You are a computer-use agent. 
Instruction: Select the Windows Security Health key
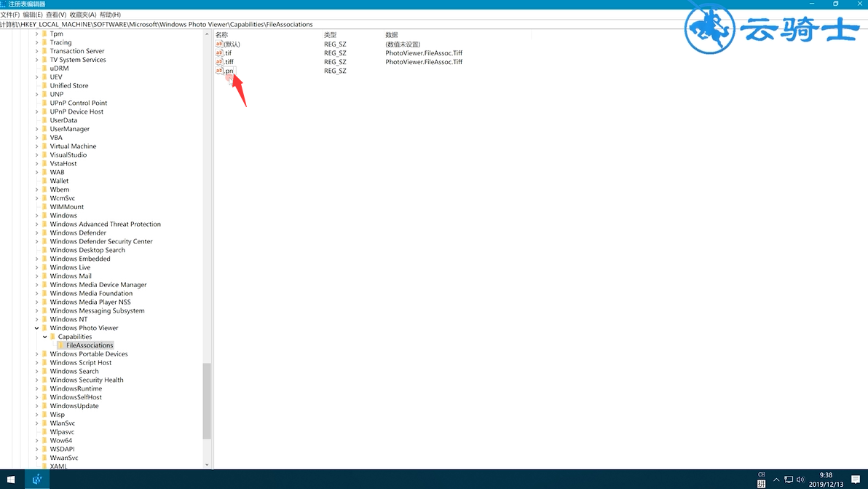pyautogui.click(x=87, y=380)
